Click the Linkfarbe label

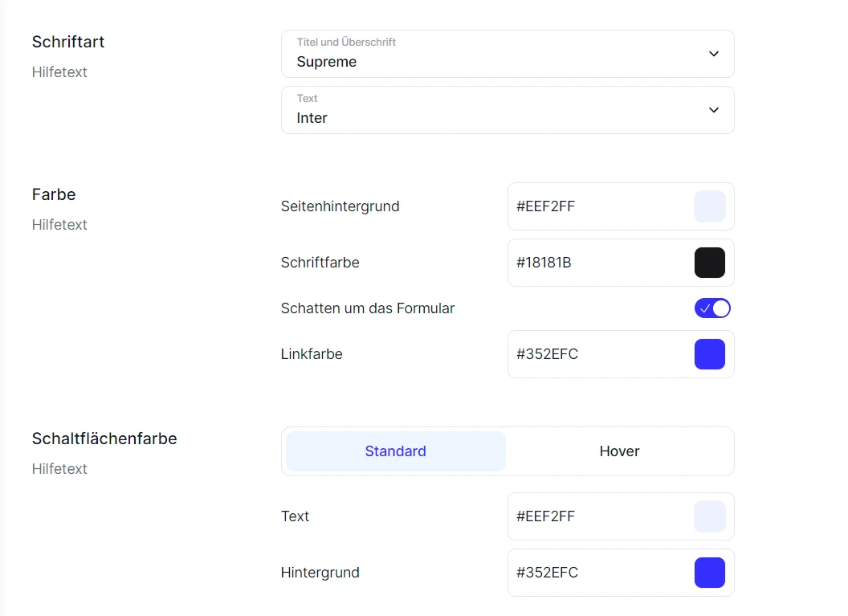pos(312,354)
